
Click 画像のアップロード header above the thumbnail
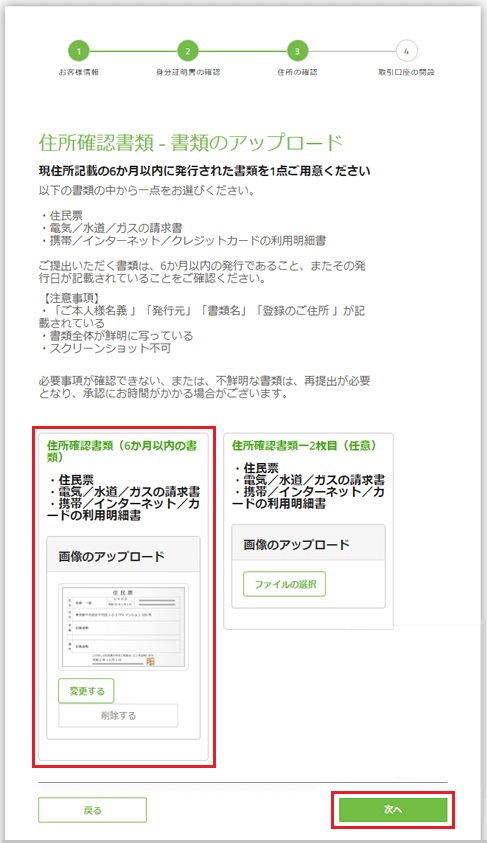[123, 554]
